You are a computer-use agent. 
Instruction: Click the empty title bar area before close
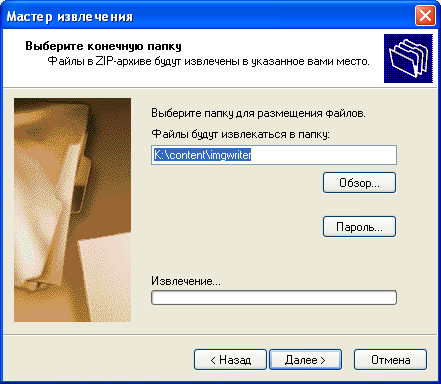pyautogui.click(x=273, y=16)
